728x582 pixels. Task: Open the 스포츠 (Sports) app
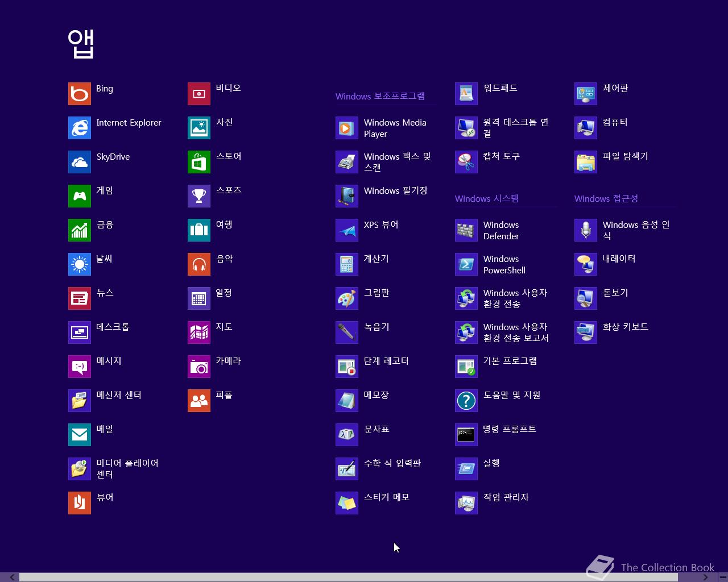[x=215, y=196]
